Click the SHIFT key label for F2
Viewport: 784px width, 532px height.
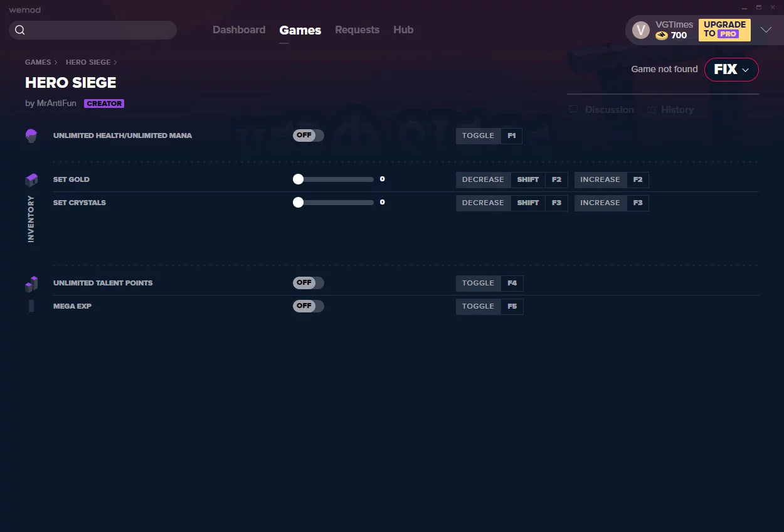528,179
